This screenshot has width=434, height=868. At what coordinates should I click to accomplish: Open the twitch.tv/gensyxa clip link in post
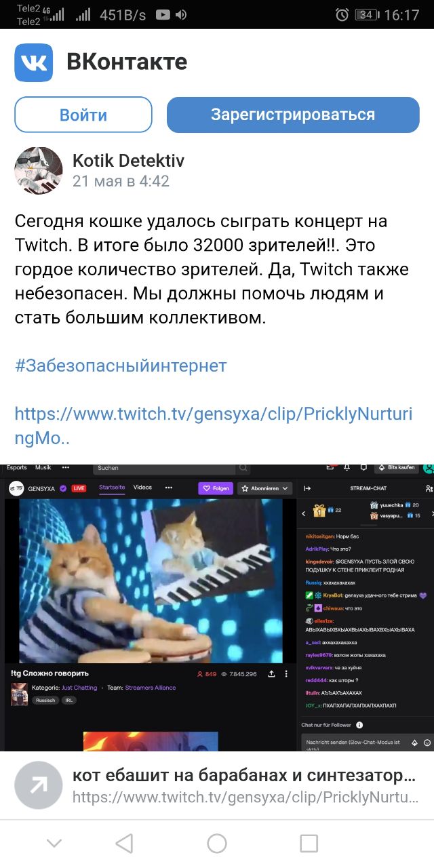(x=224, y=426)
